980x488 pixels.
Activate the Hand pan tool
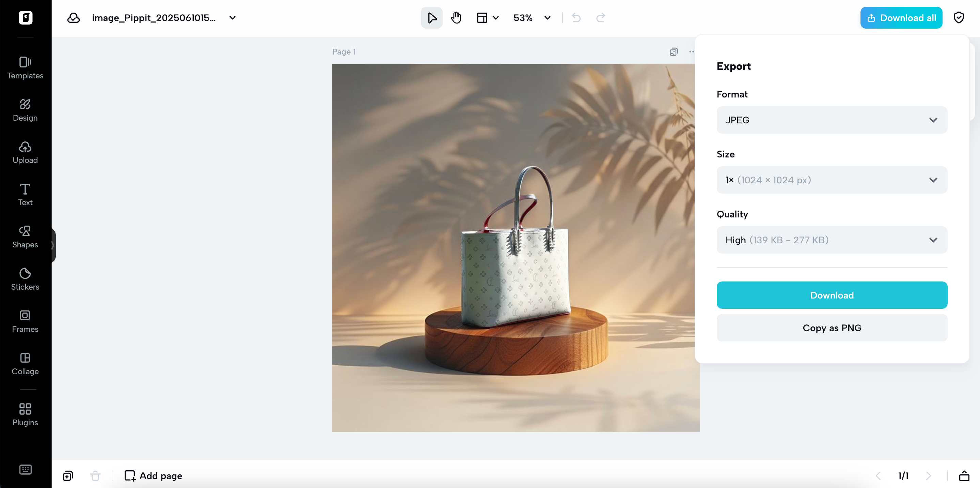click(456, 18)
